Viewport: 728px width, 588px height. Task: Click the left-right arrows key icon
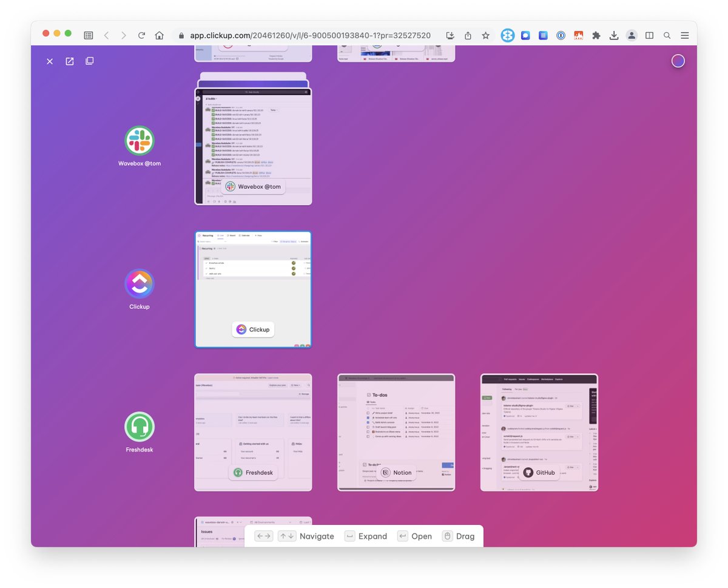pos(264,536)
